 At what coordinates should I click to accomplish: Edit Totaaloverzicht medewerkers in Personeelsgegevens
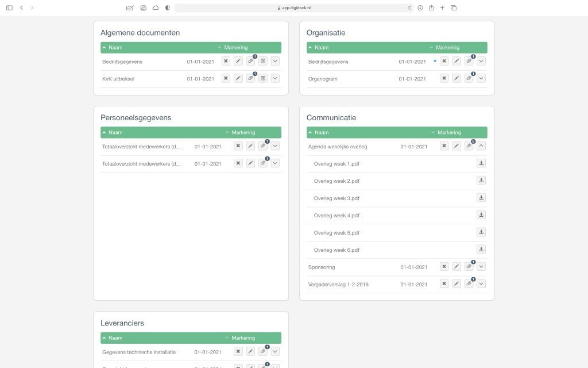tap(250, 145)
